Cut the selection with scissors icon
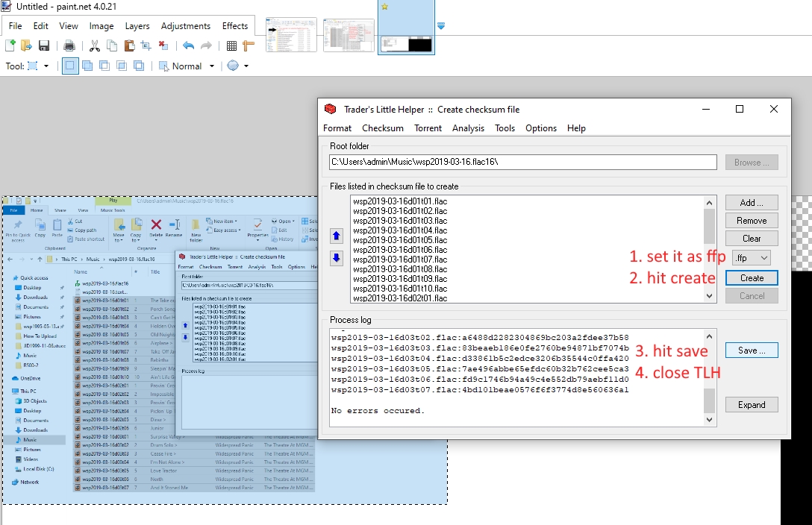Screen dimensions: 812x525 point(95,46)
